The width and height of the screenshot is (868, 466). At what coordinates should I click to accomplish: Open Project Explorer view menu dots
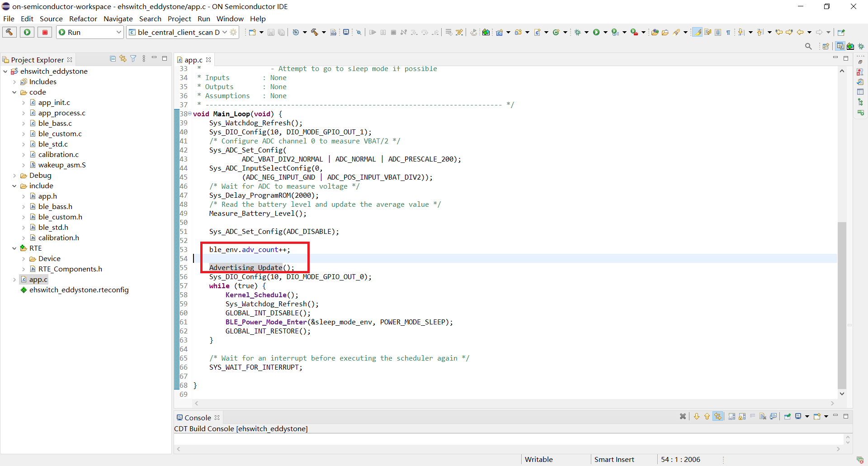click(x=144, y=59)
